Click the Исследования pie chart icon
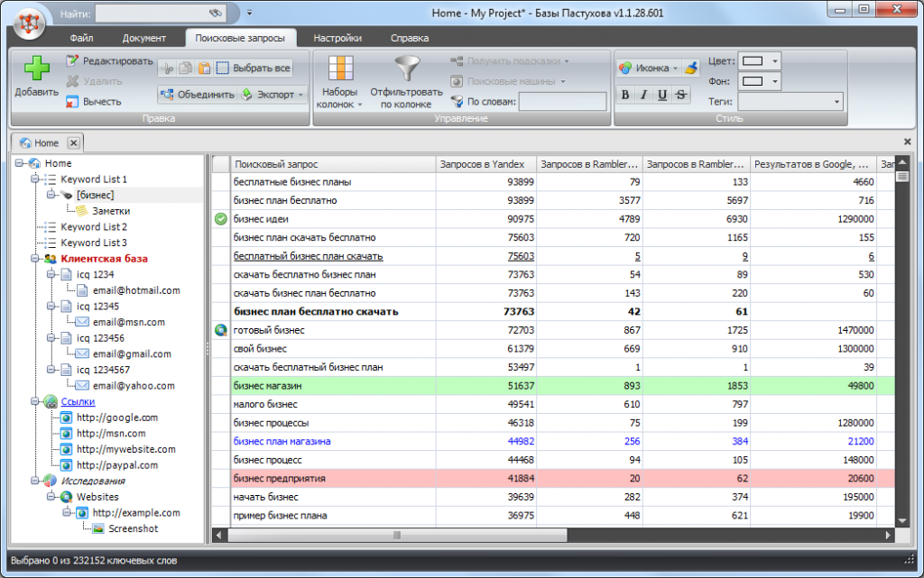Screen dimensions: 924x578 tap(51, 481)
